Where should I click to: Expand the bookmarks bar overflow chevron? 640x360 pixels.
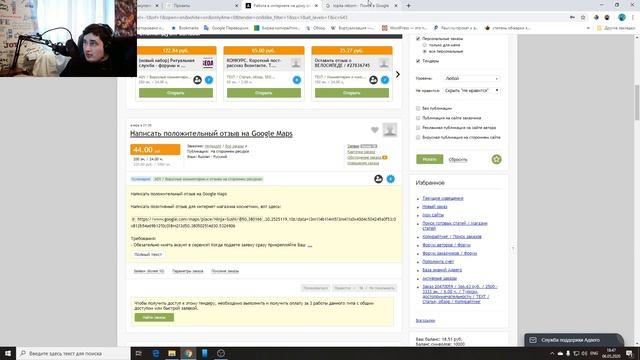coord(588,28)
